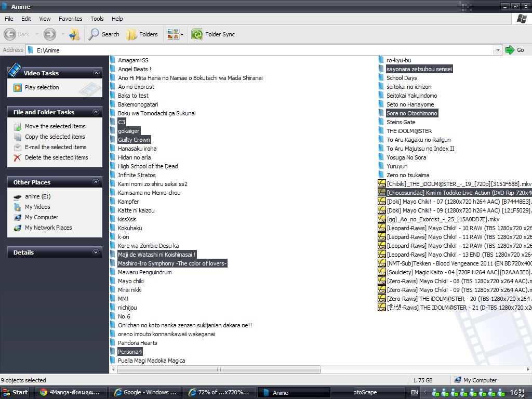Select the Kampfer folder icon

point(113,201)
